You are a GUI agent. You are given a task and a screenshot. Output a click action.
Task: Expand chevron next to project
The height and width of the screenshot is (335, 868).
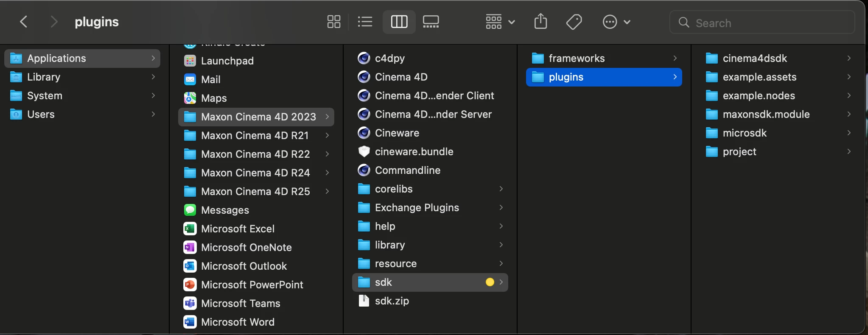tap(849, 151)
